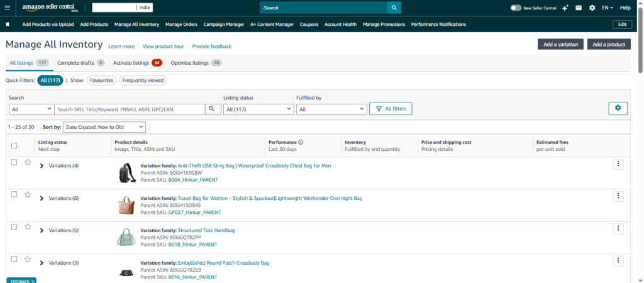Click the SKU, Title/Keyword search field

(x=130, y=109)
